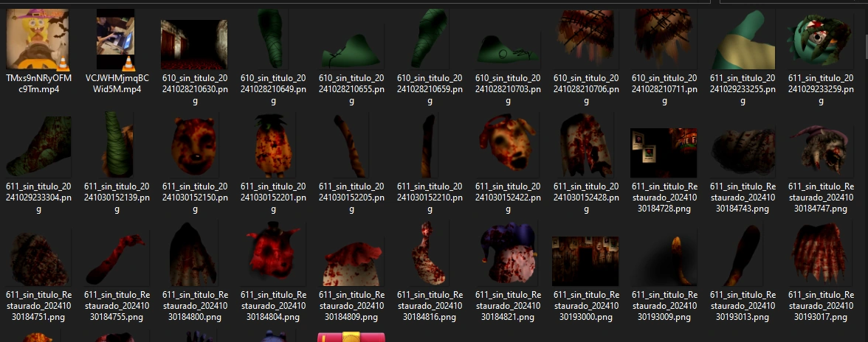Click file name 611_sin_titulo_20241030152422.png
This screenshot has width=868, height=342.
click(x=508, y=198)
